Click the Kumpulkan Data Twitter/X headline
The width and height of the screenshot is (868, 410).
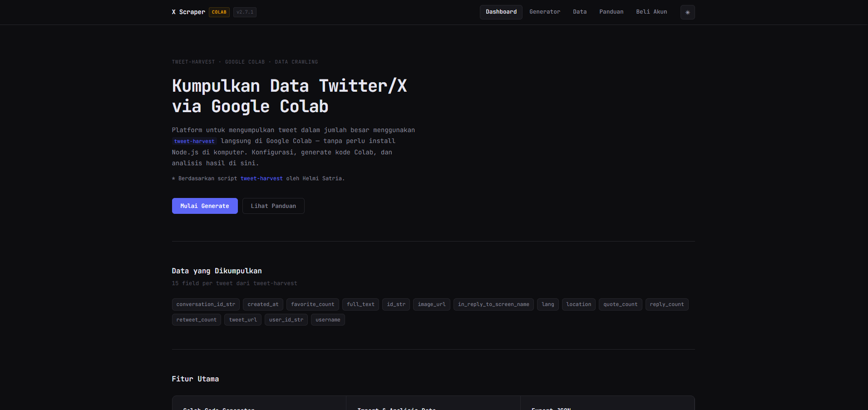tap(289, 96)
